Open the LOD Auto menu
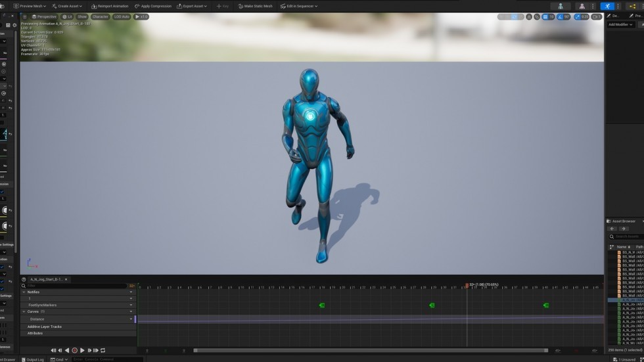Screen dimensions: 644x362 122,17
